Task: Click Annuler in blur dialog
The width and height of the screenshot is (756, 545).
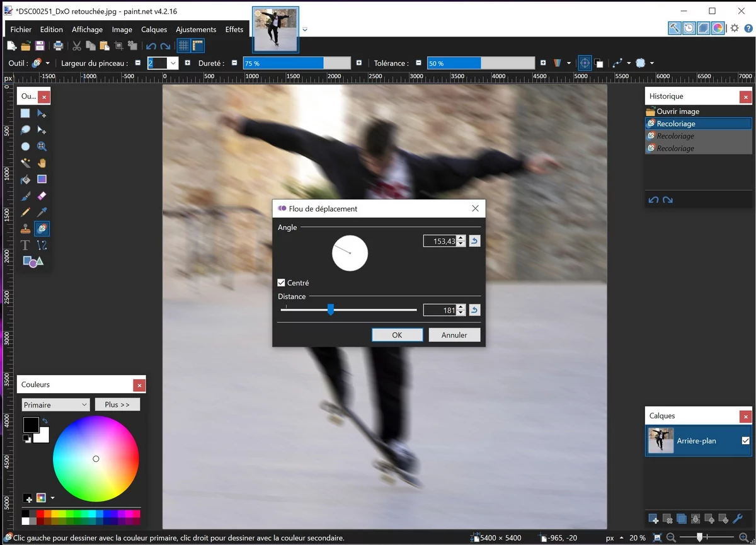Action: click(454, 335)
